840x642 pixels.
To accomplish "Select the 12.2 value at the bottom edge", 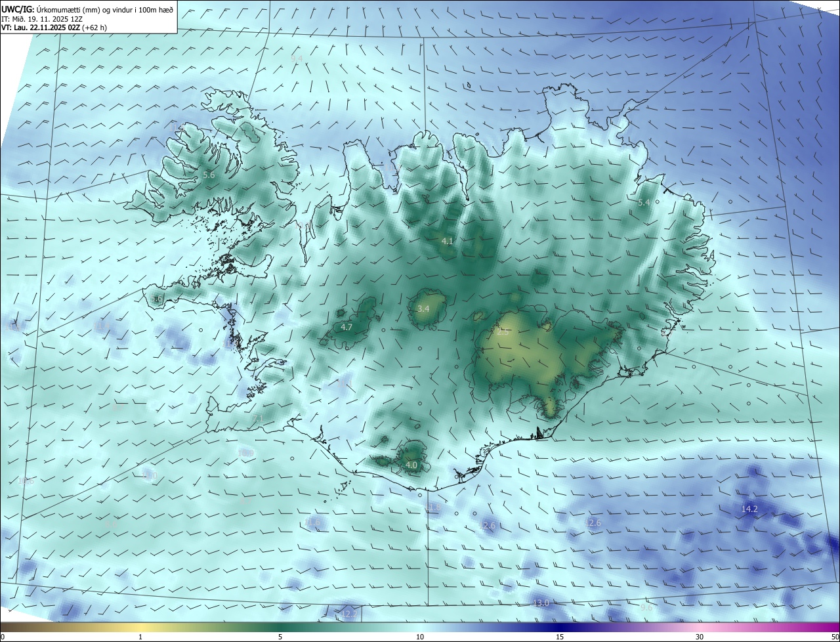I will click(349, 614).
